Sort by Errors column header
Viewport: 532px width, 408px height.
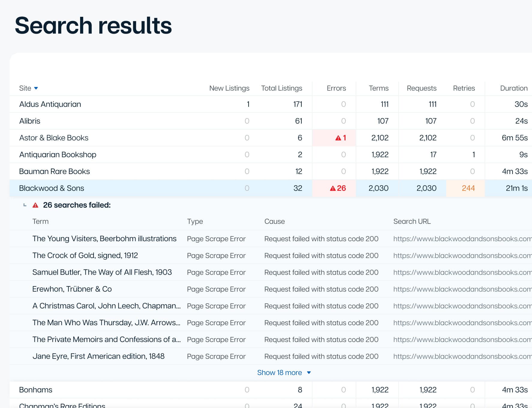(336, 88)
